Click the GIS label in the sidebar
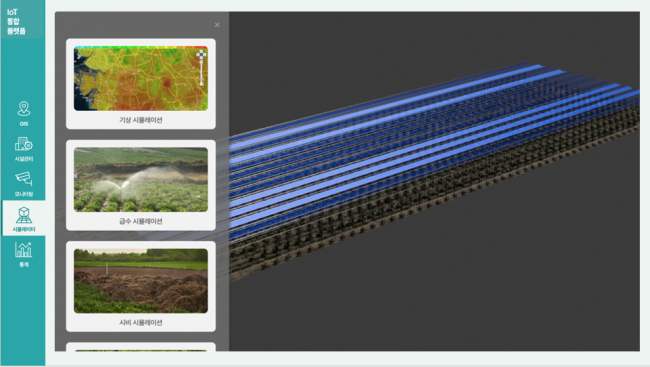Viewport: 650px width, 367px height. (x=24, y=124)
